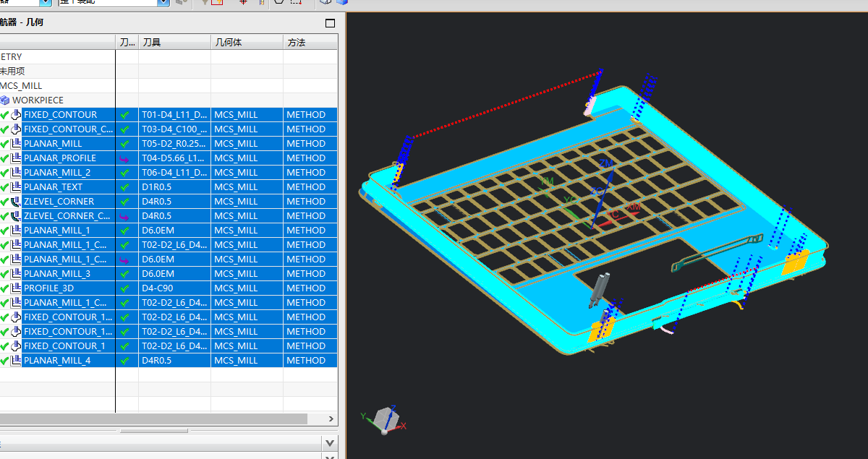Sort by the 方法 column header
This screenshot has width=868, height=459.
(310, 43)
